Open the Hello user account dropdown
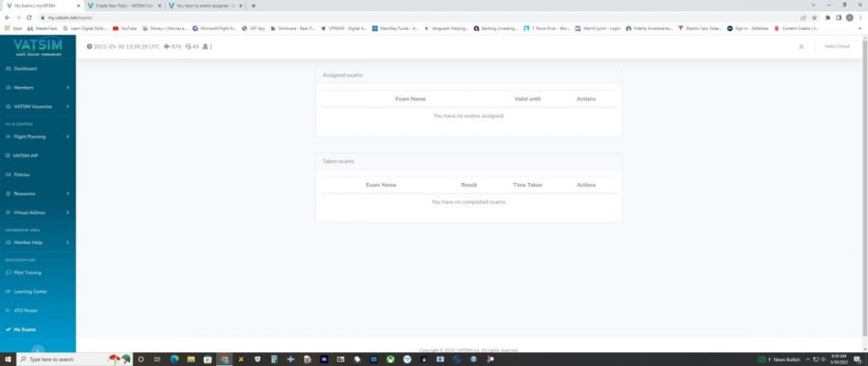 [837, 46]
